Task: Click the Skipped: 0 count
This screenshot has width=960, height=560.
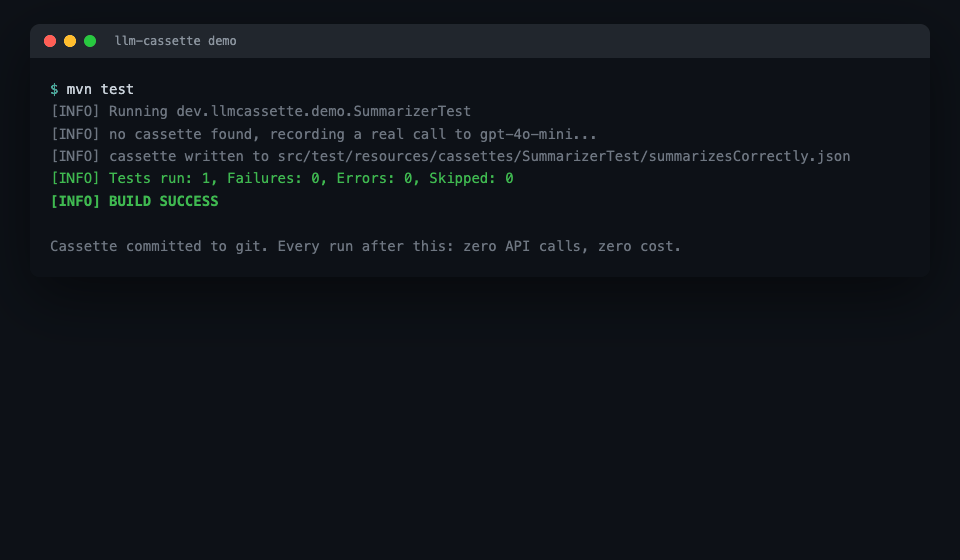Action: pyautogui.click(x=471, y=178)
